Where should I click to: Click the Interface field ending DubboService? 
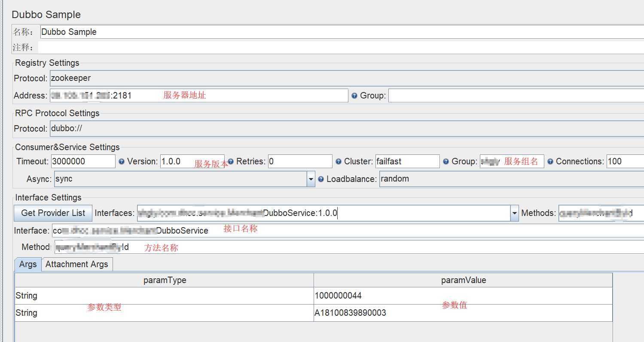[348, 231]
